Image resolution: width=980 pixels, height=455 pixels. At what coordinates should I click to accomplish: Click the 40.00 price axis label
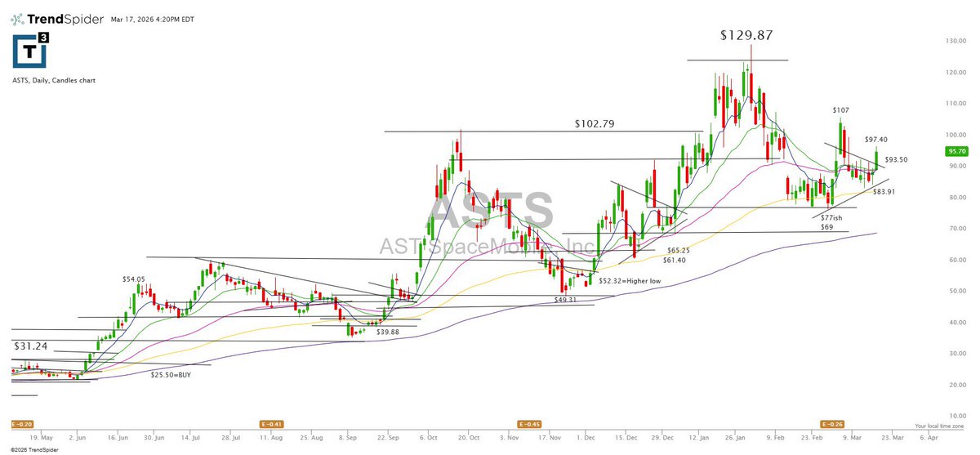pyautogui.click(x=956, y=323)
